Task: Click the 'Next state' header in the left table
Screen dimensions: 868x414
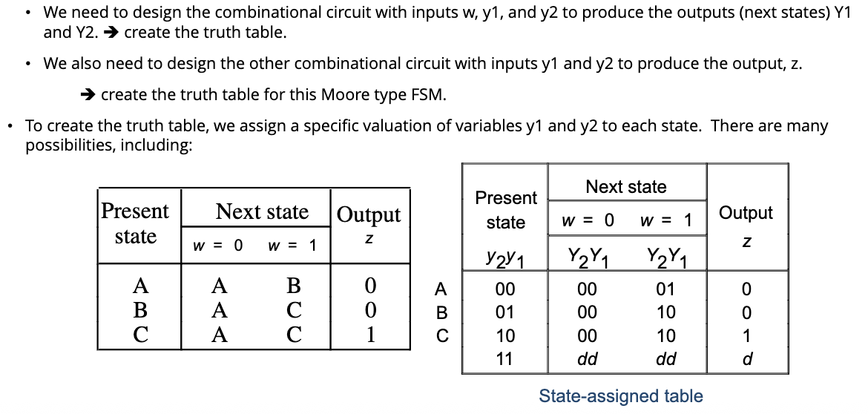Action: click(x=262, y=211)
